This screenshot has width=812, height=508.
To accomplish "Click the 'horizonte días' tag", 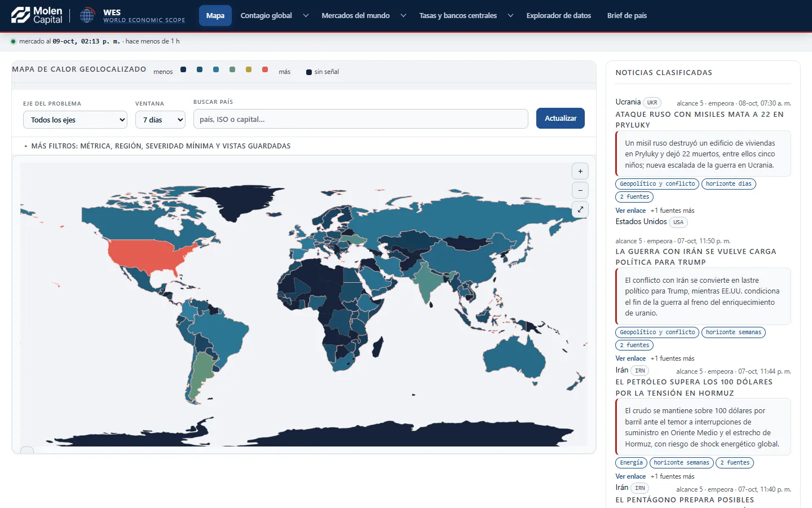I will [x=729, y=184].
